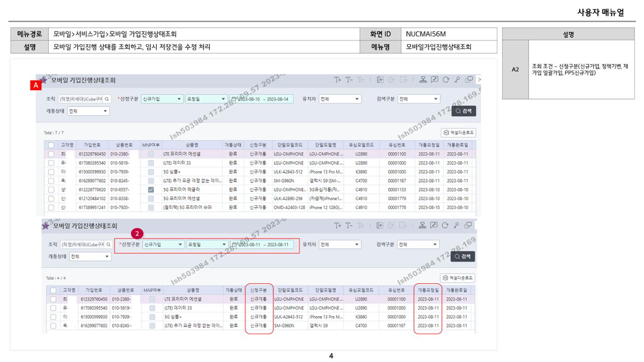
Task: Toggle the checked MNP여부 box of 5G 프리미어 레귤러
Action: tap(151, 189)
